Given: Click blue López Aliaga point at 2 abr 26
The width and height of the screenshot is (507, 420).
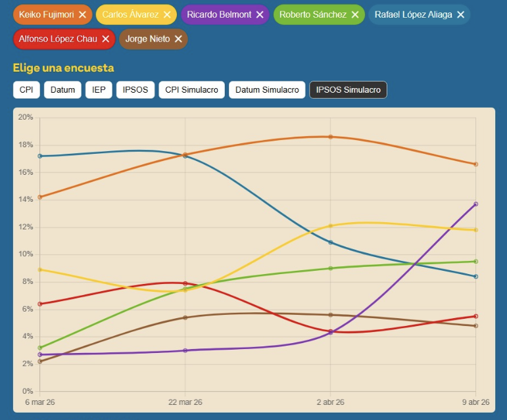Looking at the screenshot, I should click(331, 243).
